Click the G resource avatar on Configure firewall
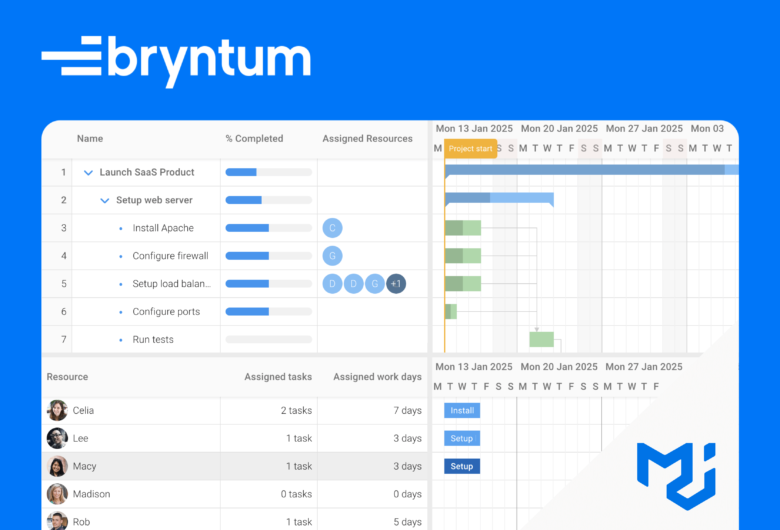 click(332, 256)
